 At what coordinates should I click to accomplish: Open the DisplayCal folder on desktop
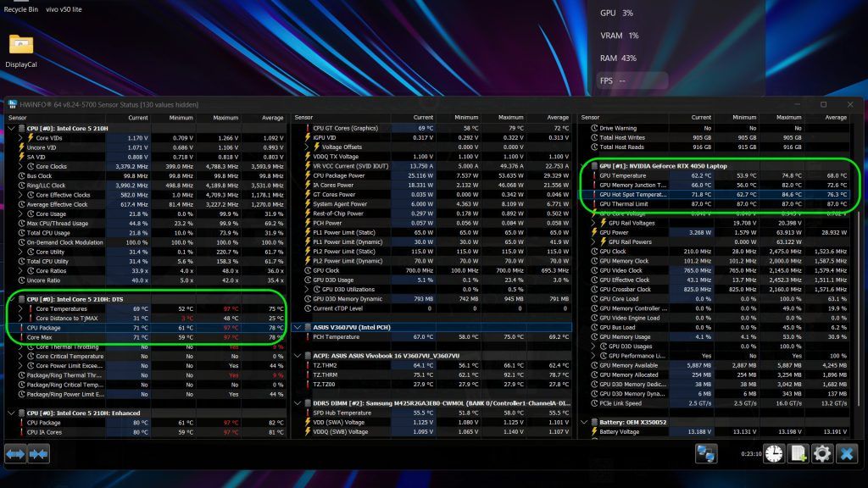[x=21, y=51]
